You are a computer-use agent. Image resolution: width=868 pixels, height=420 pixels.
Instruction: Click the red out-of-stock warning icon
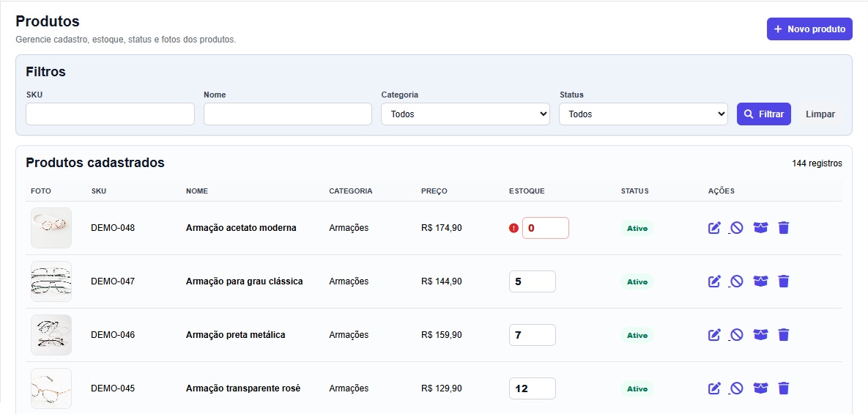click(513, 228)
